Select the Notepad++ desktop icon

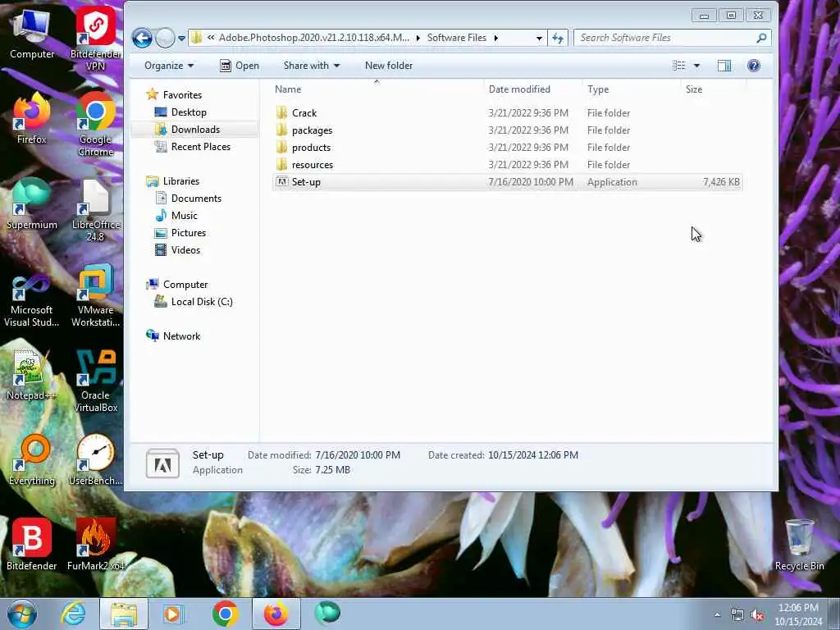click(30, 375)
